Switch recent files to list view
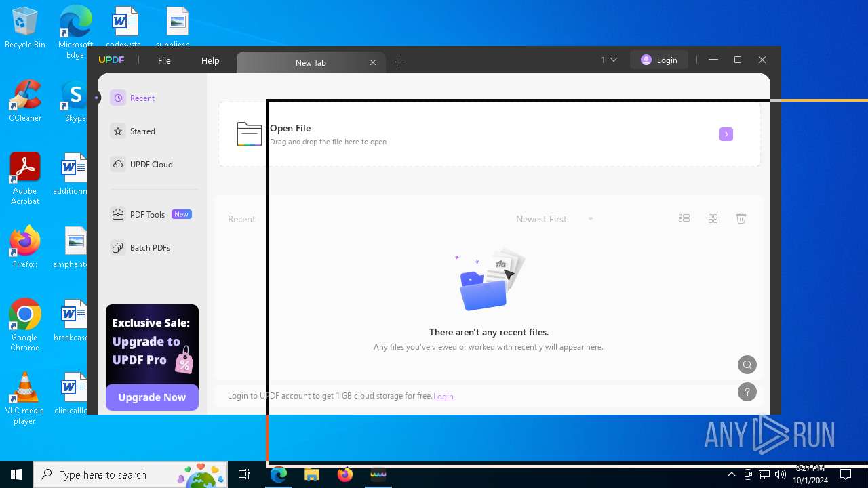The height and width of the screenshot is (488, 868). [x=684, y=218]
